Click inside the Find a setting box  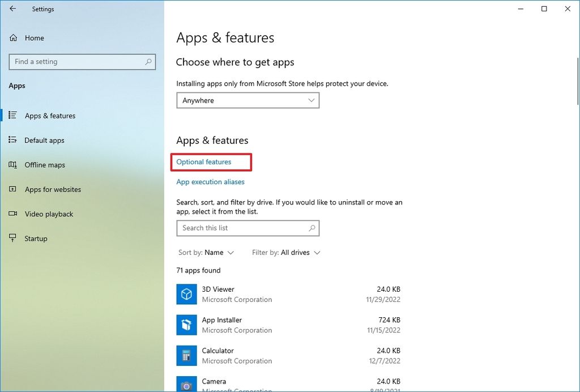[x=82, y=62]
